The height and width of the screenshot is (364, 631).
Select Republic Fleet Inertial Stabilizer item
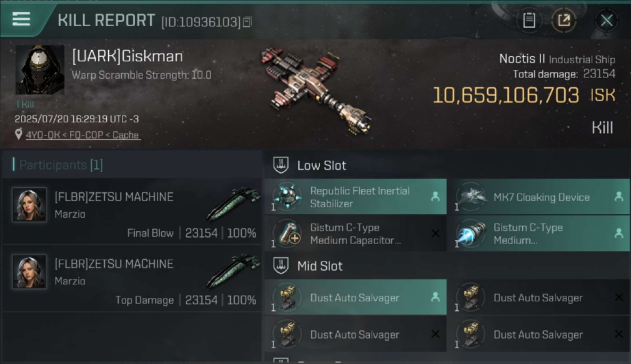coord(355,197)
